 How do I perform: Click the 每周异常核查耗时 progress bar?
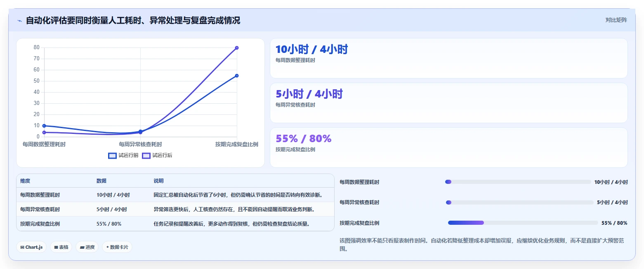click(x=520, y=202)
